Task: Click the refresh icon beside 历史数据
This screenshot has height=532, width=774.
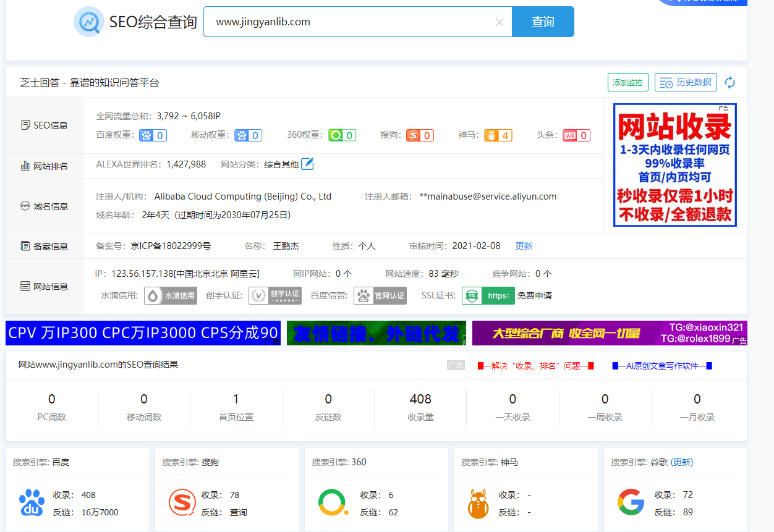Action: click(x=730, y=83)
